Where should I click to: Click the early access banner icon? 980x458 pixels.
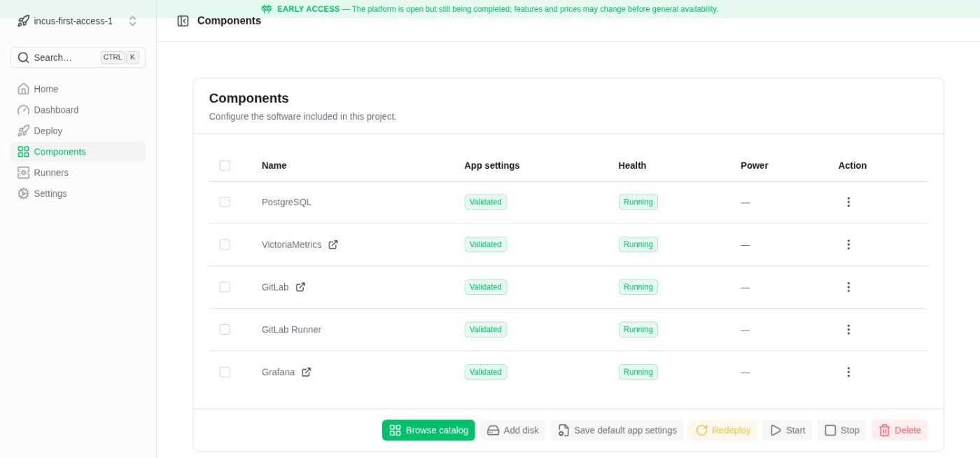[x=267, y=9]
